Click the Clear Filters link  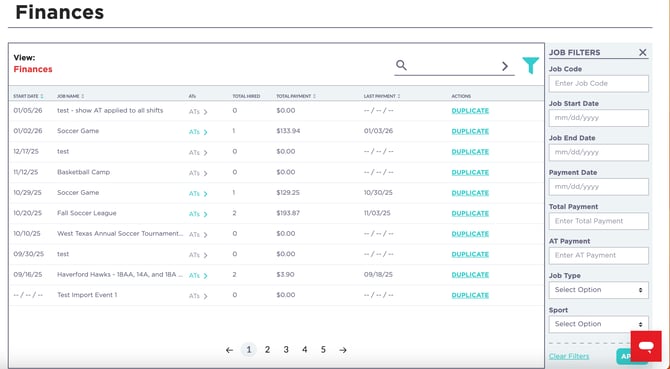[569, 356]
